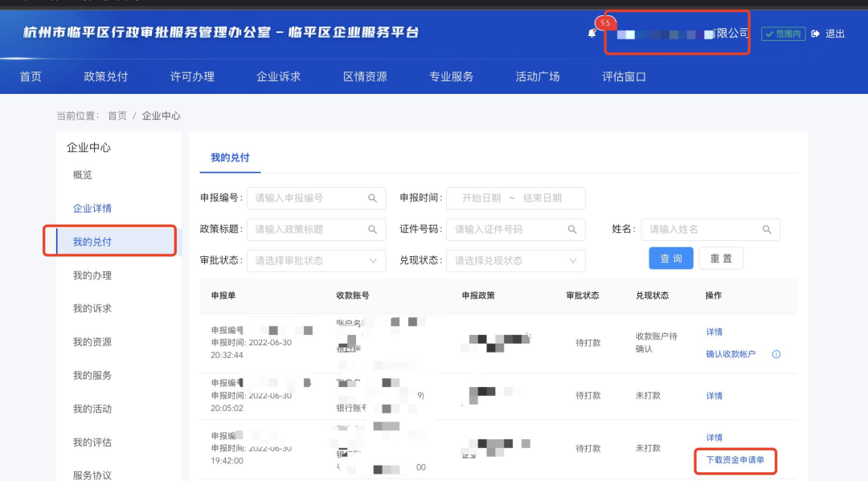The image size is (868, 481).
Task: Open 企业诉求 navigation menu
Action: point(278,77)
